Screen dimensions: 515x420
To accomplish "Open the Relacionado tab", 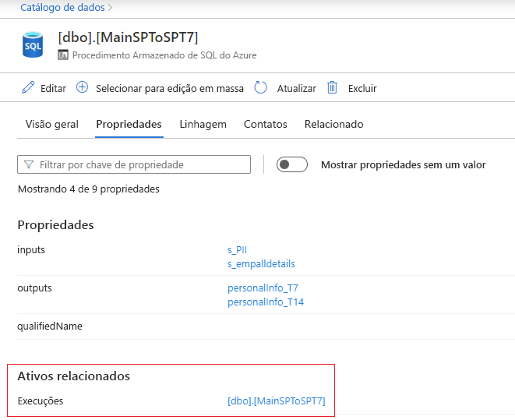I will 333,124.
